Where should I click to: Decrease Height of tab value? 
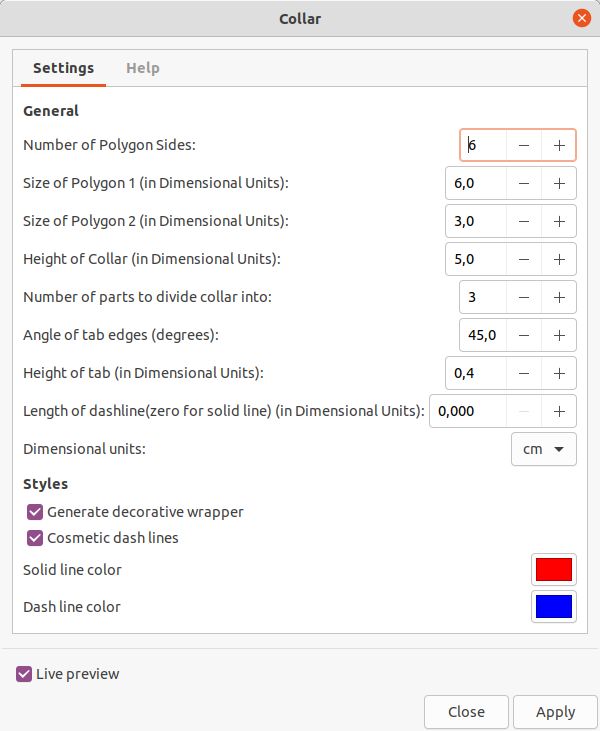524,373
